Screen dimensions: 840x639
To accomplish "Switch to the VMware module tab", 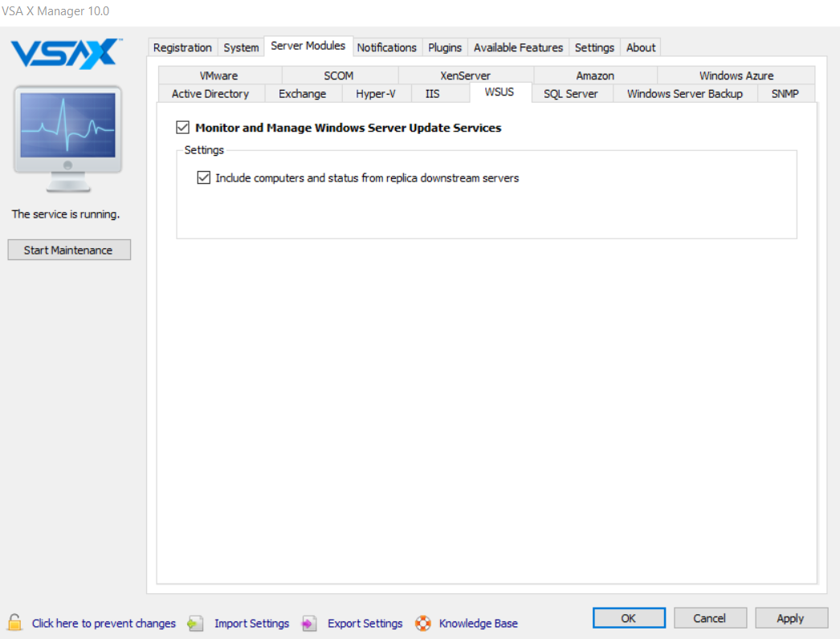I will click(219, 75).
